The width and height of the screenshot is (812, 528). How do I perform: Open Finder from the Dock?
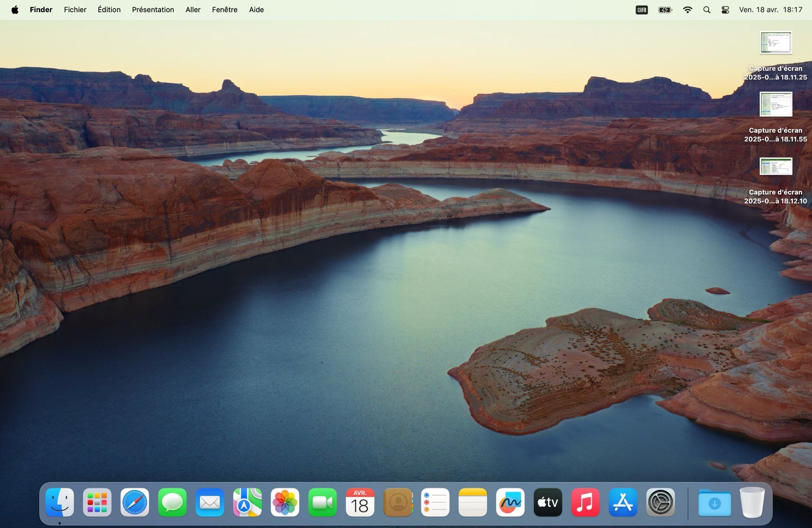coord(60,502)
